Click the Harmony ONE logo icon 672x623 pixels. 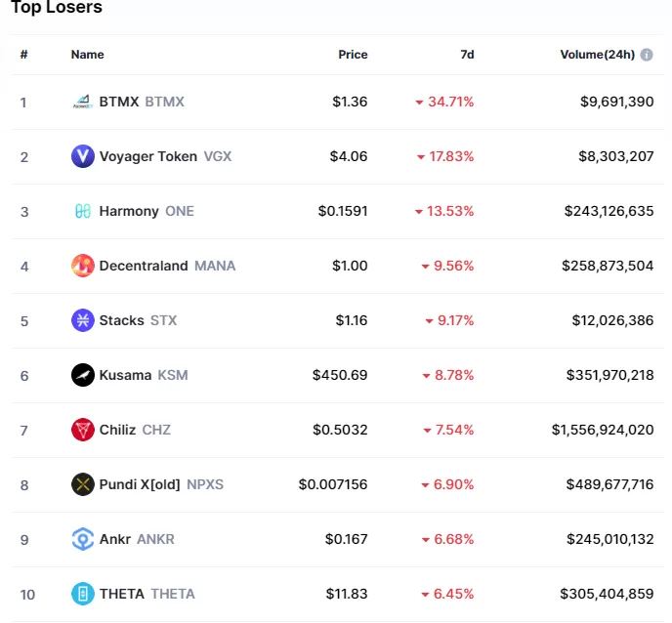(x=83, y=211)
